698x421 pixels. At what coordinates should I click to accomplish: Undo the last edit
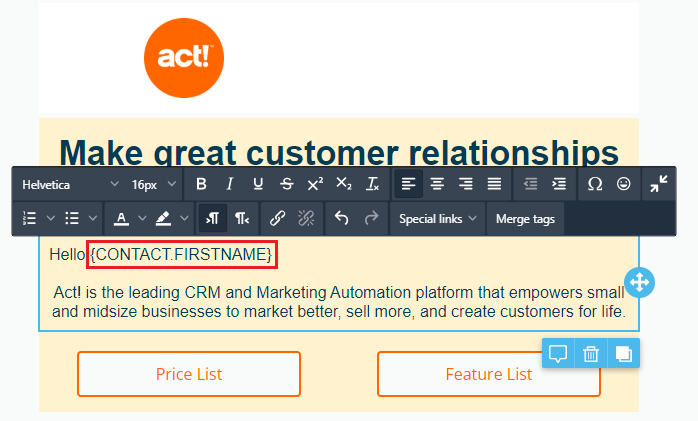[x=341, y=219]
